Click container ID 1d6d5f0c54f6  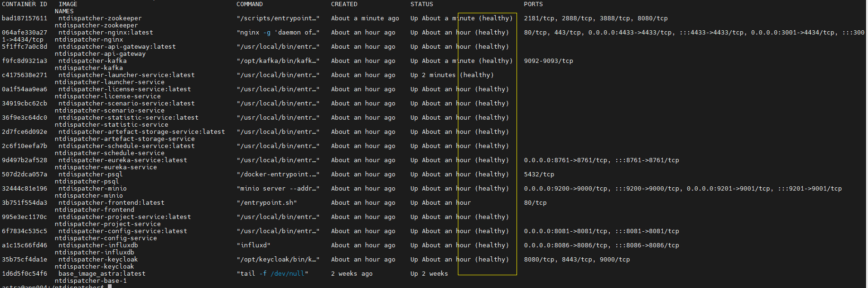[25, 274]
